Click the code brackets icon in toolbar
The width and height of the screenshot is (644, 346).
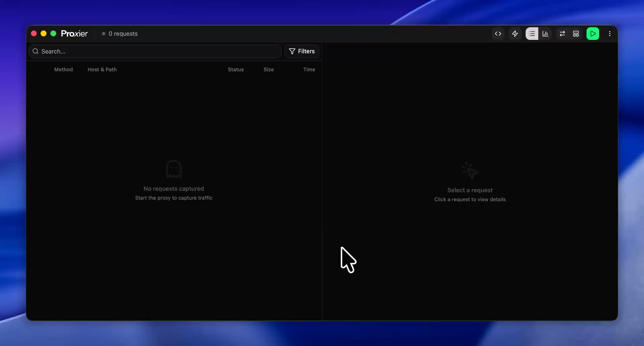[498, 34]
